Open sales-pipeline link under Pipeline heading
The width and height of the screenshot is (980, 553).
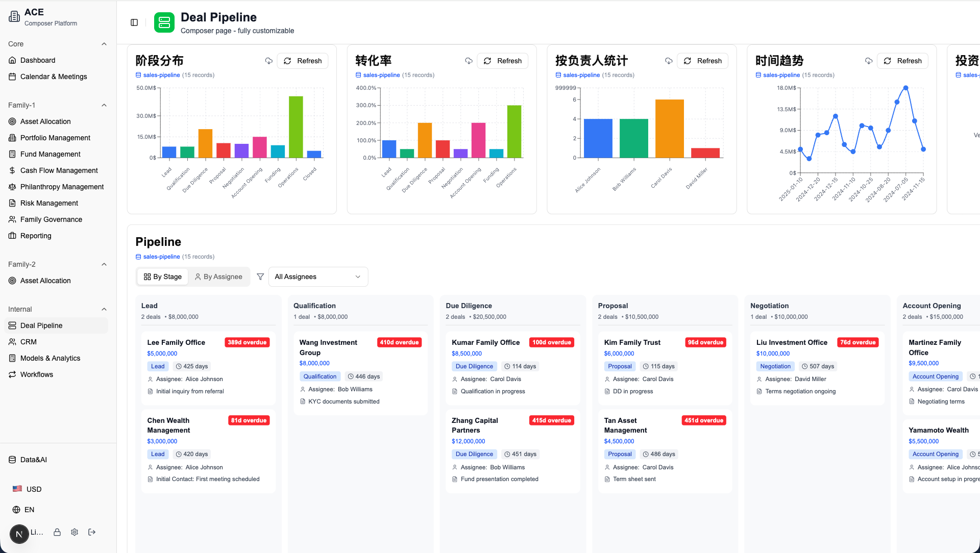pyautogui.click(x=161, y=257)
